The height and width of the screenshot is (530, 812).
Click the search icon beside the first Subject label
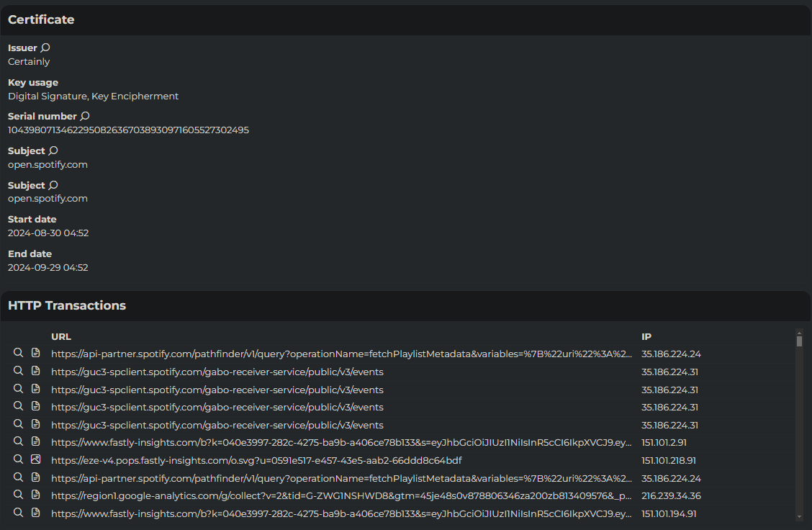53,151
